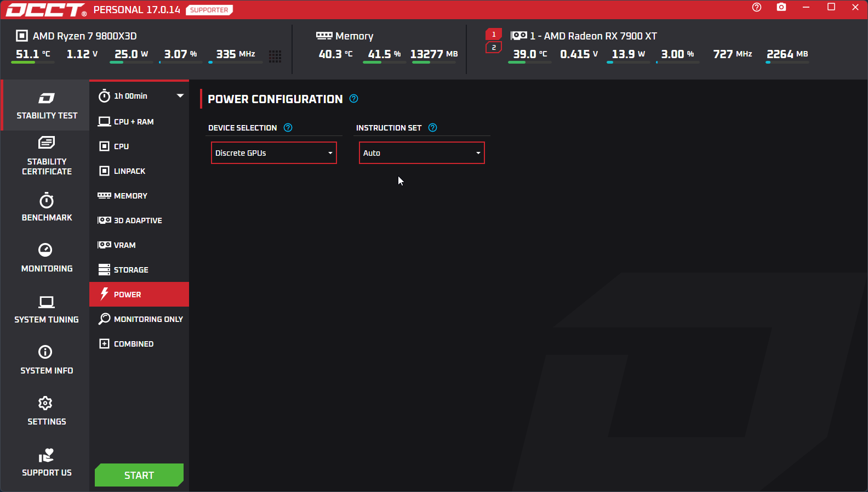Click the CPU power 25.0 W reading

click(x=132, y=54)
